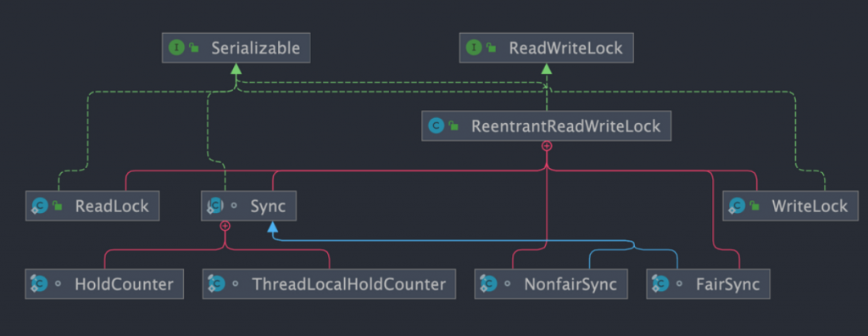Image resolution: width=868 pixels, height=336 pixels.
Task: Click the FairSync class icon
Action: click(x=660, y=284)
